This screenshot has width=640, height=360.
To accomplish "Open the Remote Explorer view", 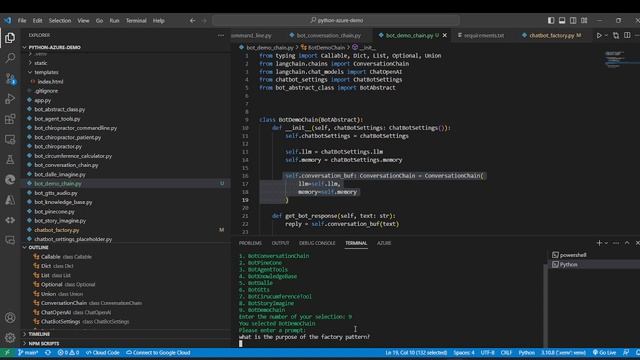I will [x=10, y=139].
